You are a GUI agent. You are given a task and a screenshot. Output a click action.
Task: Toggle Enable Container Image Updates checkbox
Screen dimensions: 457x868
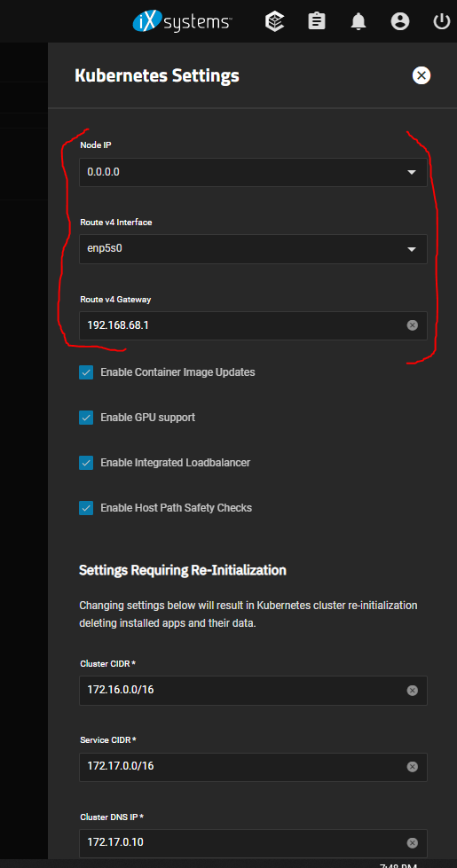(86, 372)
